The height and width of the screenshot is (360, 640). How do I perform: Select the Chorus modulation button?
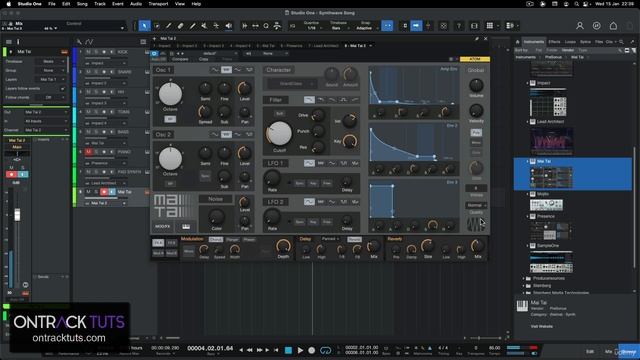[216, 240]
